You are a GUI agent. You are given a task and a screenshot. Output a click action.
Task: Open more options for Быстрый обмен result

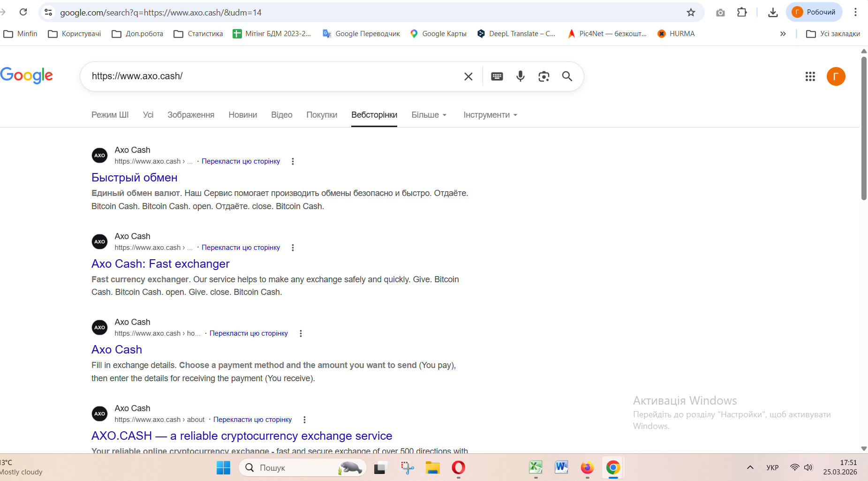pos(293,161)
